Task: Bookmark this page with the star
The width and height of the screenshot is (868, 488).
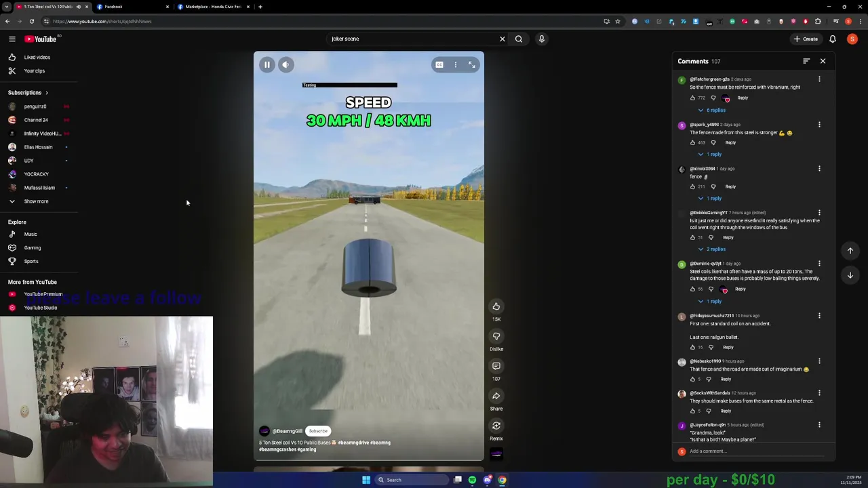Action: tap(617, 21)
